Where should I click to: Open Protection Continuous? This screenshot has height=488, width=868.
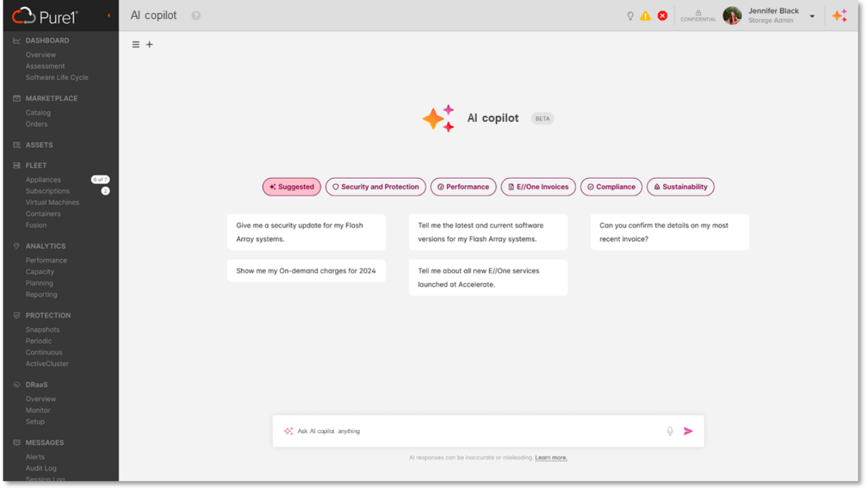pos(44,352)
